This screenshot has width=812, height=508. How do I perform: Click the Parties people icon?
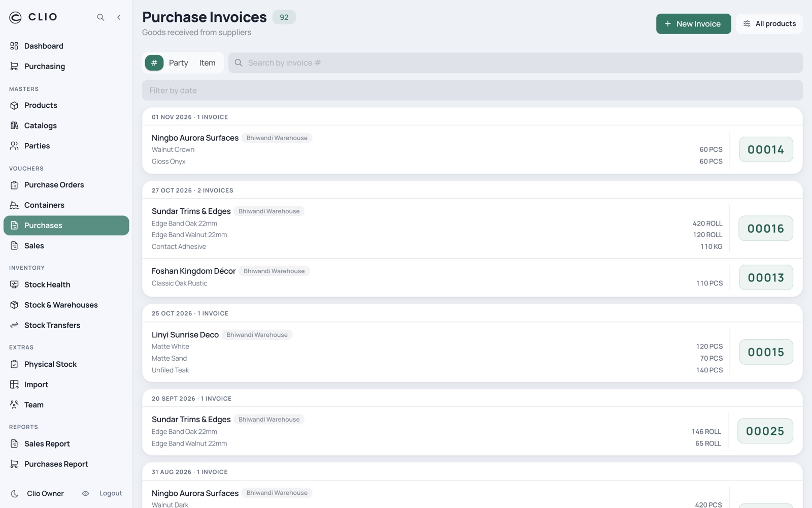14,146
